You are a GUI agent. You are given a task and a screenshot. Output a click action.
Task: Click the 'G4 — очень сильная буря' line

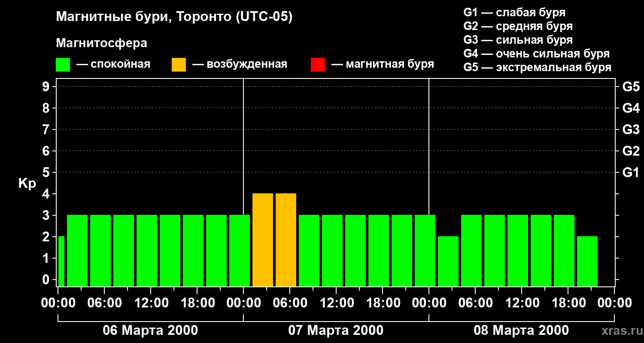(536, 54)
